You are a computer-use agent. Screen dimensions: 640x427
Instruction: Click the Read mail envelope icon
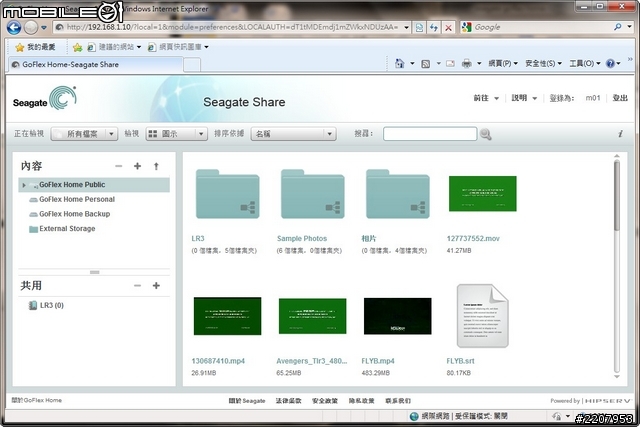coord(451,64)
